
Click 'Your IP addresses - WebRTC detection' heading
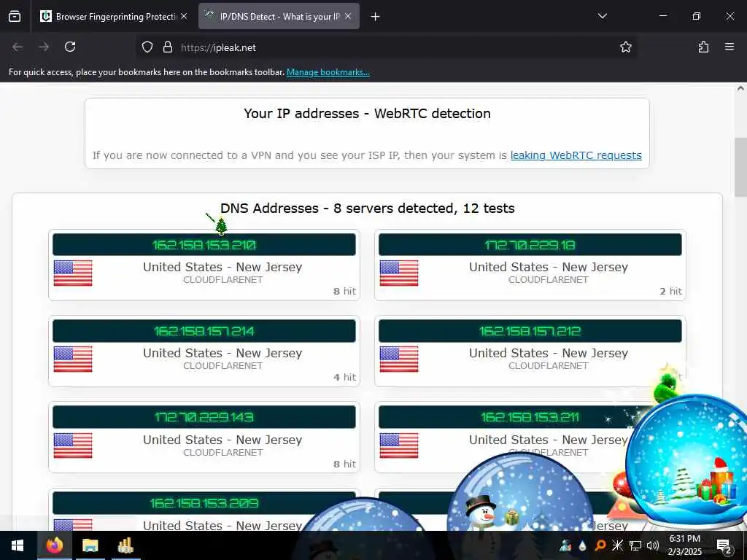point(368,114)
